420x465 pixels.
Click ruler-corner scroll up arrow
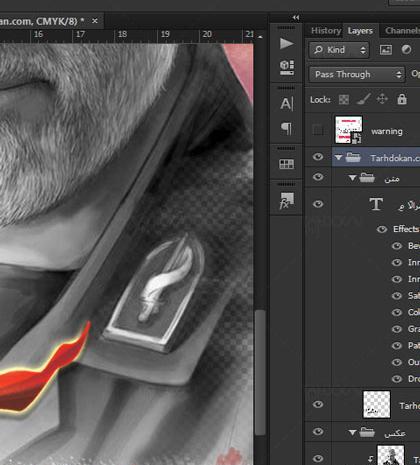pos(260,37)
